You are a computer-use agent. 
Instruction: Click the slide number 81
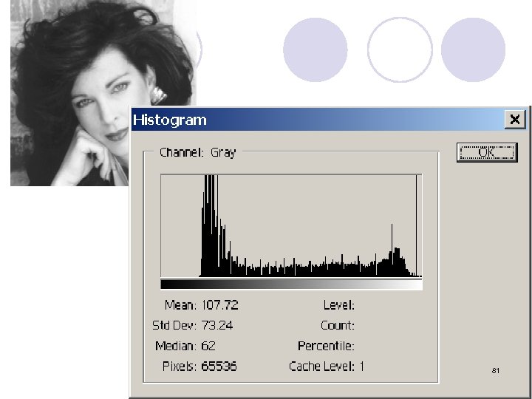click(496, 371)
